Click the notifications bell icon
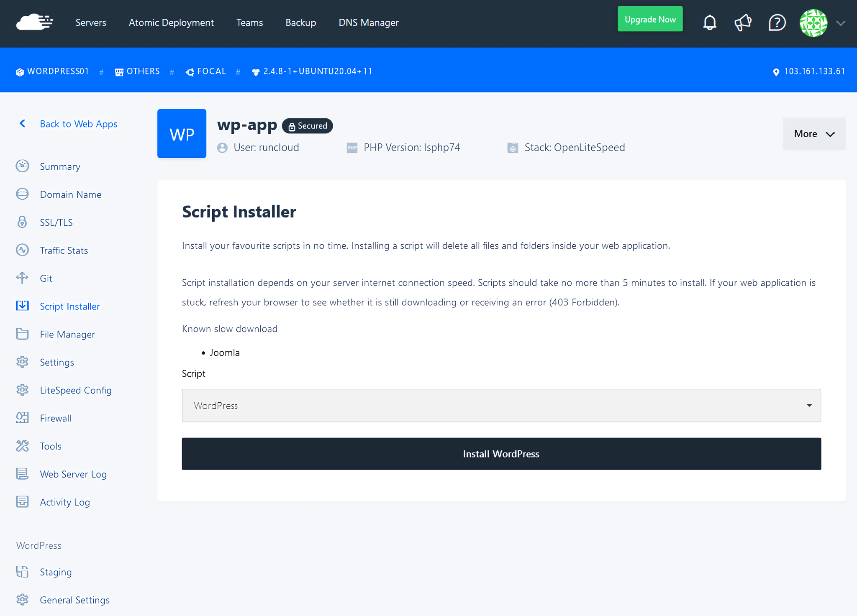857x616 pixels. (x=710, y=23)
